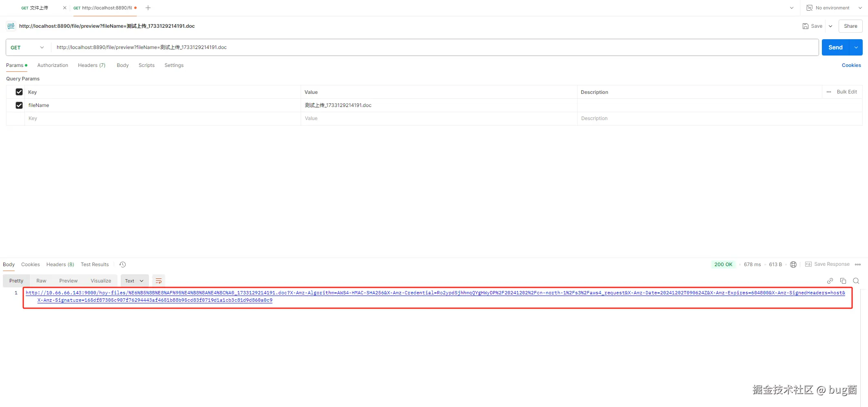Screen dimensions: 868x407
Task: Click the link icon above response body
Action: (x=830, y=281)
